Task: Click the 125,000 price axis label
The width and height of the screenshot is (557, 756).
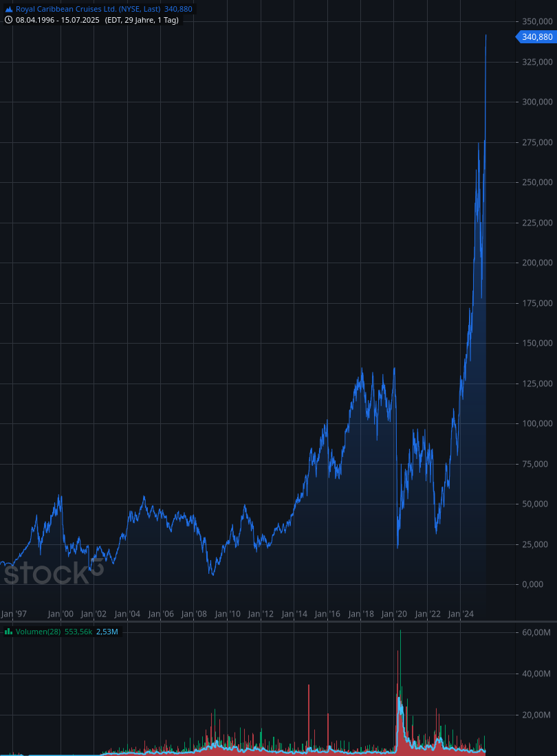Action: pyautogui.click(x=537, y=383)
